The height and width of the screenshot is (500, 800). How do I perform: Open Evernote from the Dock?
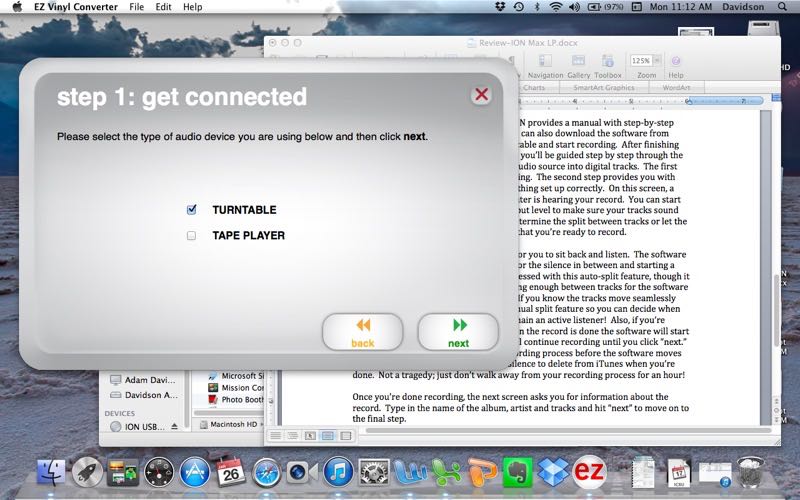(x=516, y=472)
